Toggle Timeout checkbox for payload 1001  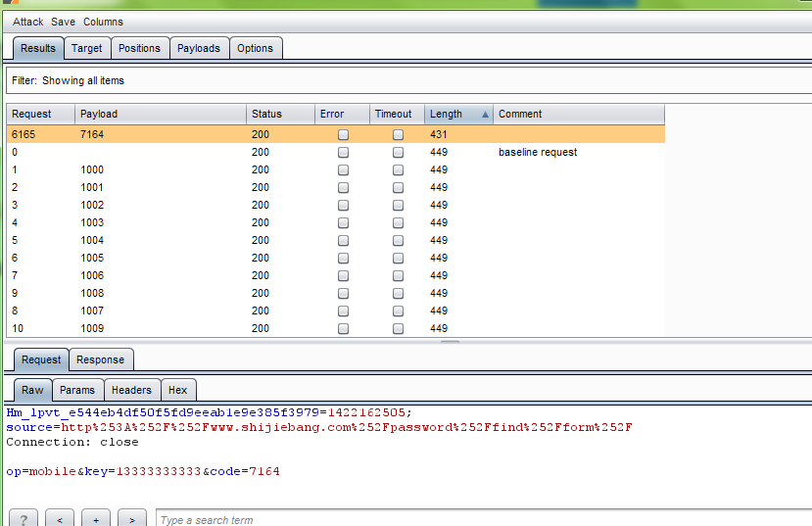click(398, 187)
